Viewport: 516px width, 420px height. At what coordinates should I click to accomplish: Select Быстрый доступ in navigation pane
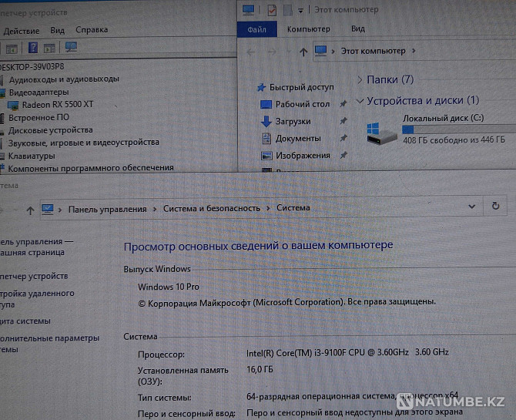coord(301,87)
